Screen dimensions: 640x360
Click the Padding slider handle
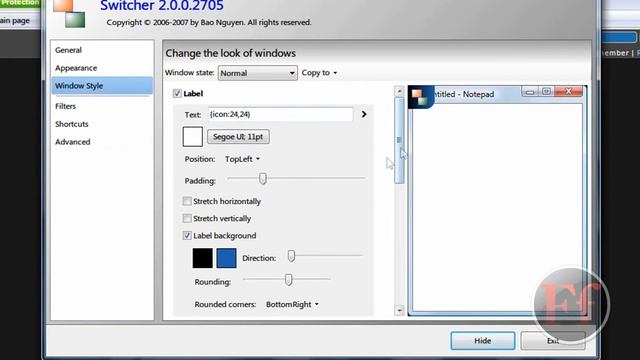[263, 178]
